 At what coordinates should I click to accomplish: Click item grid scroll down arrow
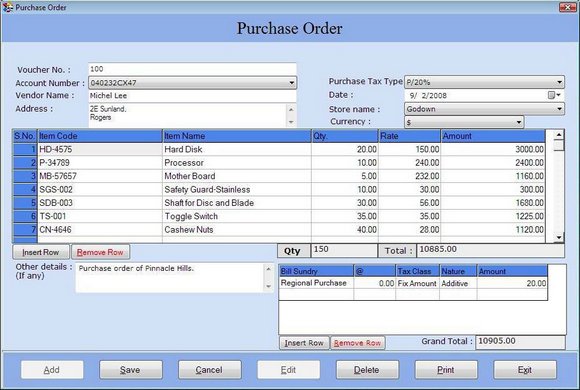(559, 238)
